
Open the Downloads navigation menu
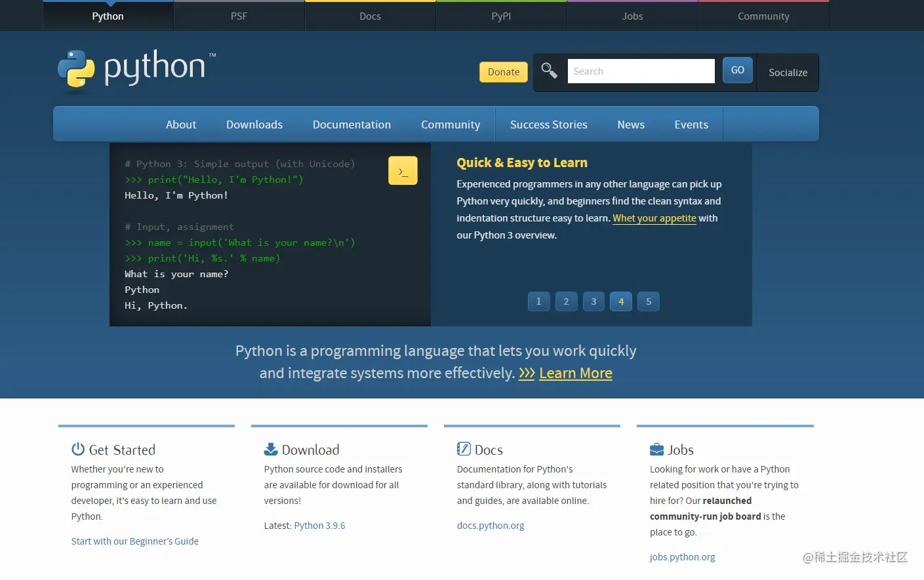(254, 125)
